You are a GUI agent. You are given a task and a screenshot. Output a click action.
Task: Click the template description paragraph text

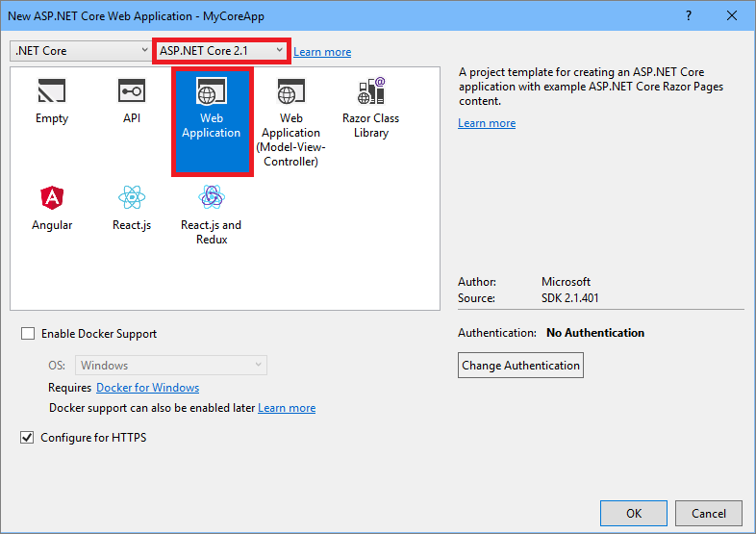pyautogui.click(x=591, y=87)
